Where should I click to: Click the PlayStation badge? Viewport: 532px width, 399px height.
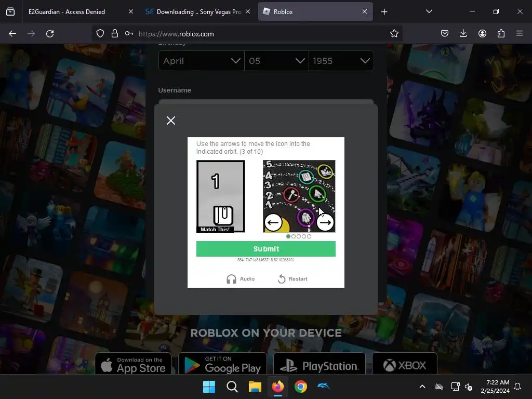click(320, 364)
